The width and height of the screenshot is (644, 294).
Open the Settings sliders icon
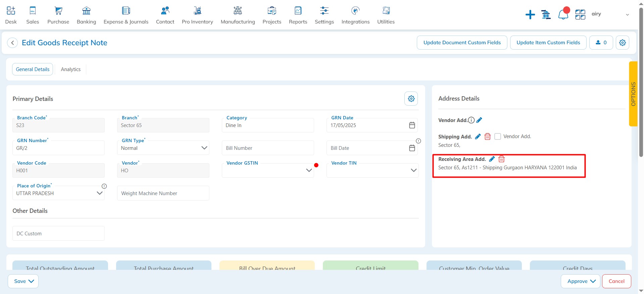coord(324,11)
